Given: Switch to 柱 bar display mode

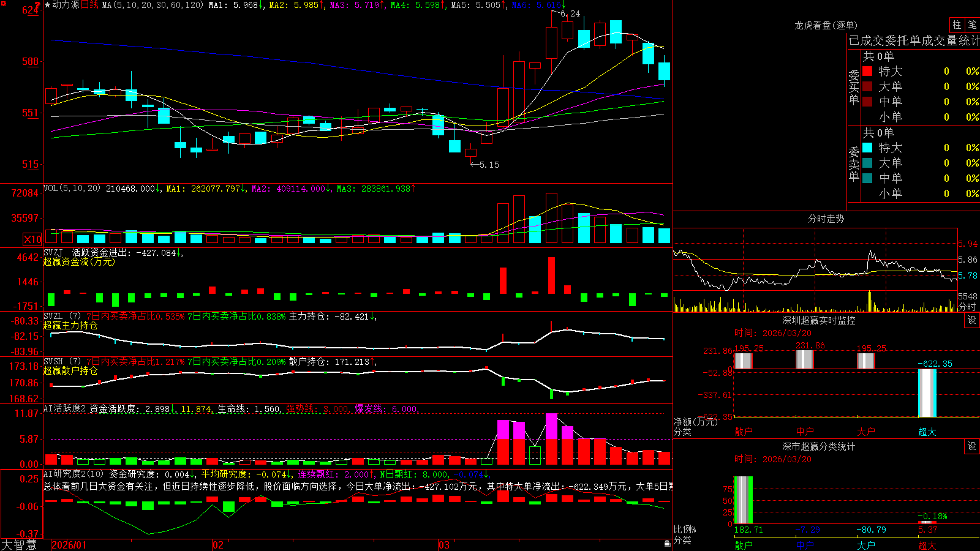Looking at the screenshot, I should click(x=957, y=25).
